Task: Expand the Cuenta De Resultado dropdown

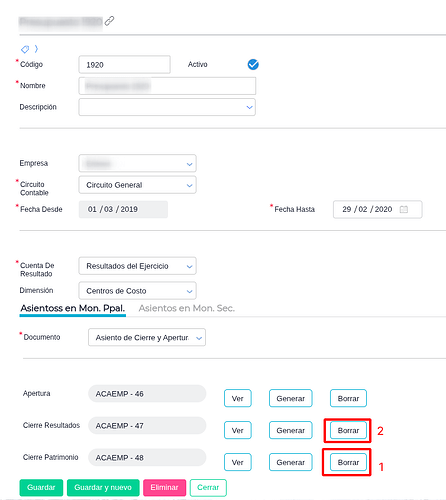Action: [x=137, y=266]
